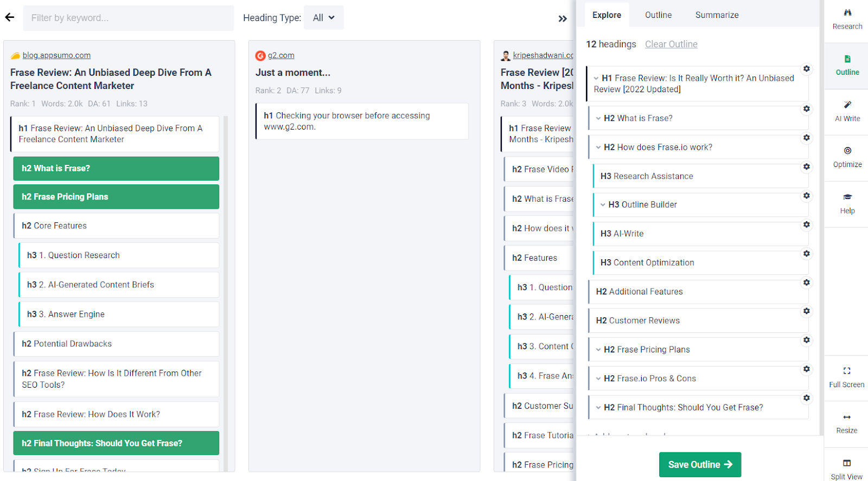Open gear for 'Outline Builder' heading
The width and height of the screenshot is (868, 481).
807,196
